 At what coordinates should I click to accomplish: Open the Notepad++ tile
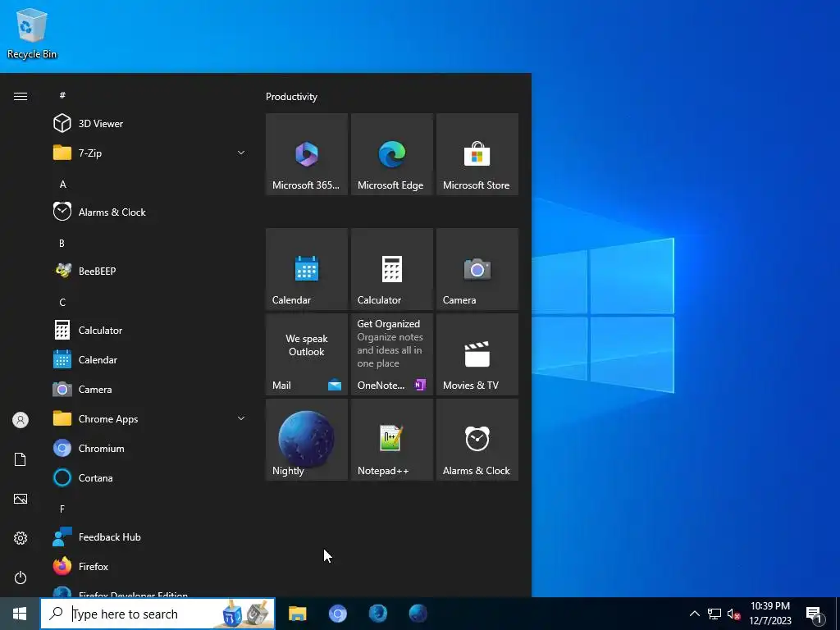click(391, 440)
